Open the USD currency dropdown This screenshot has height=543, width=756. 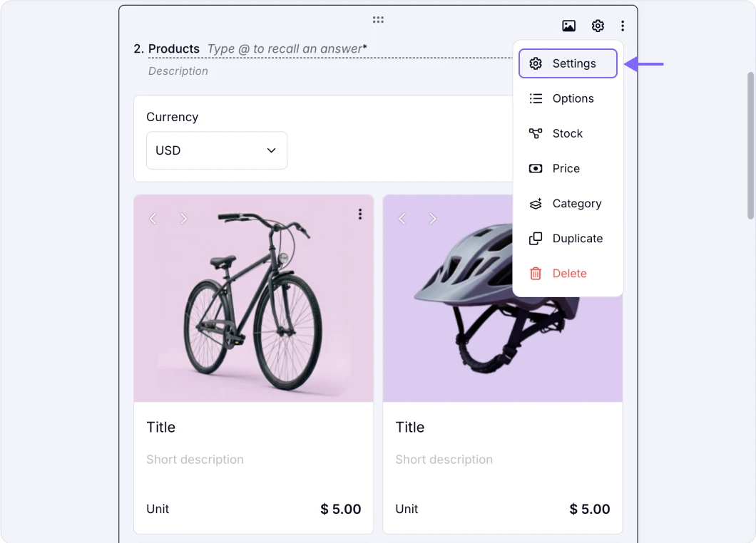tap(216, 150)
